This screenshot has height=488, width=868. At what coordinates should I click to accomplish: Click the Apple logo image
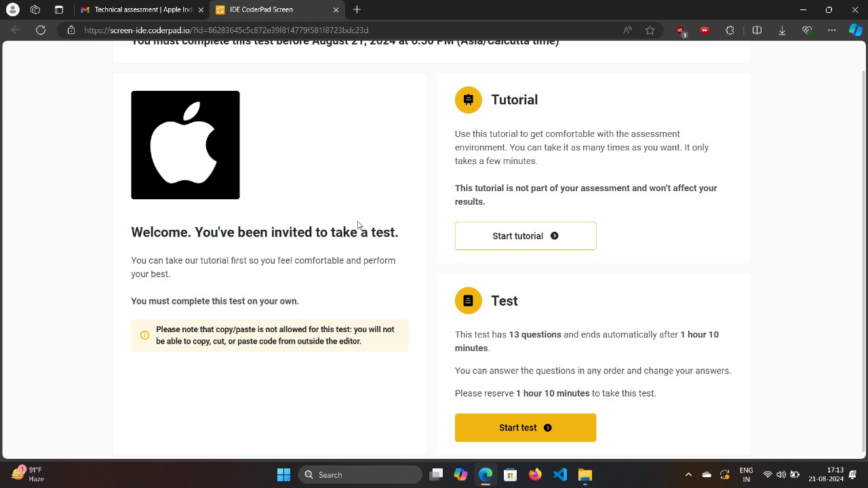pyautogui.click(x=185, y=145)
